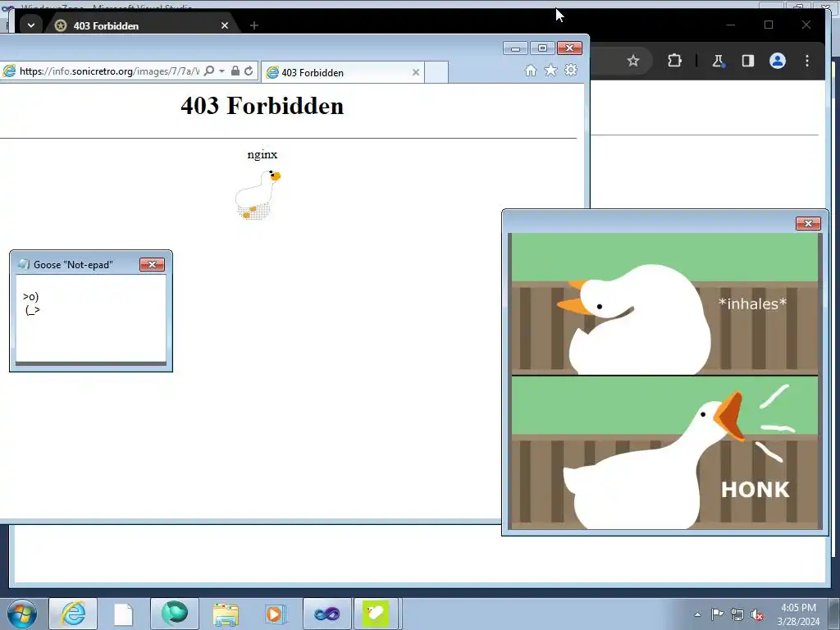Open the green goose app taskbar icon
Screen dimensions: 840x630
click(376, 614)
